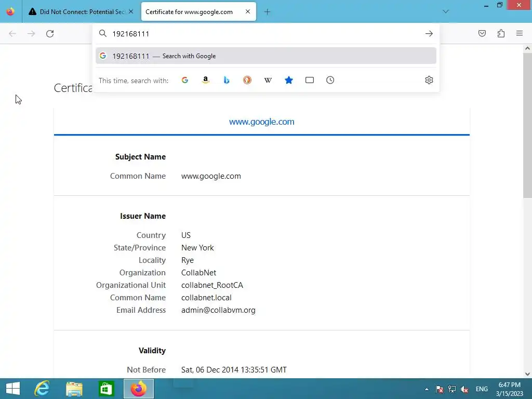
Task: Click the Country value US
Action: pos(186,235)
